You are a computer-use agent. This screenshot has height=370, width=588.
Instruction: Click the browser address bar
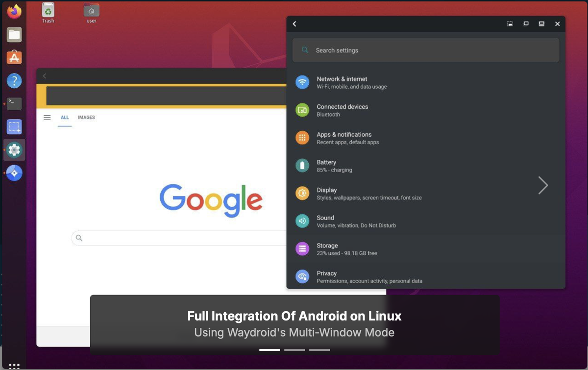(167, 97)
